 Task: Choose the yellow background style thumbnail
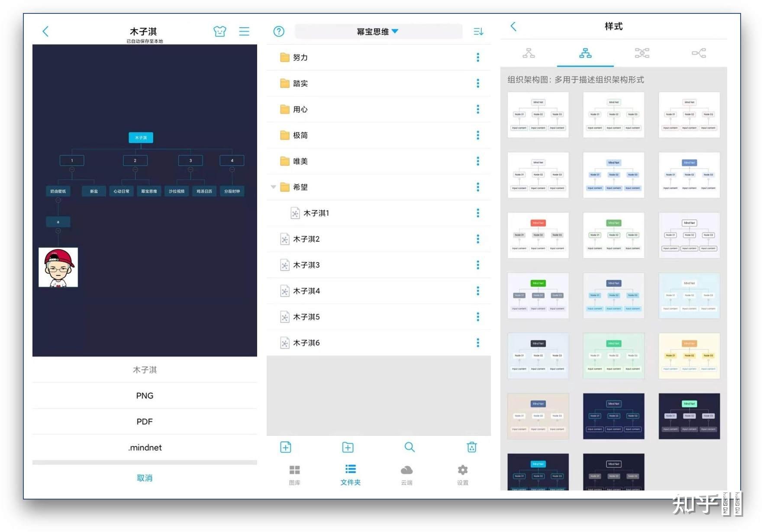point(689,356)
